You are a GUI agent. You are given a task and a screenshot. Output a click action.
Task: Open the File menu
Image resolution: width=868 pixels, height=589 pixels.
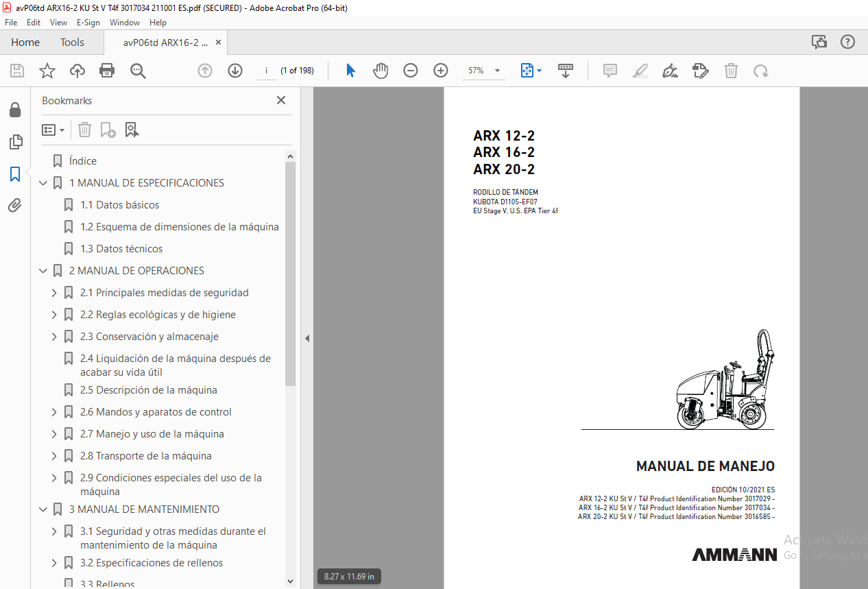tap(11, 23)
